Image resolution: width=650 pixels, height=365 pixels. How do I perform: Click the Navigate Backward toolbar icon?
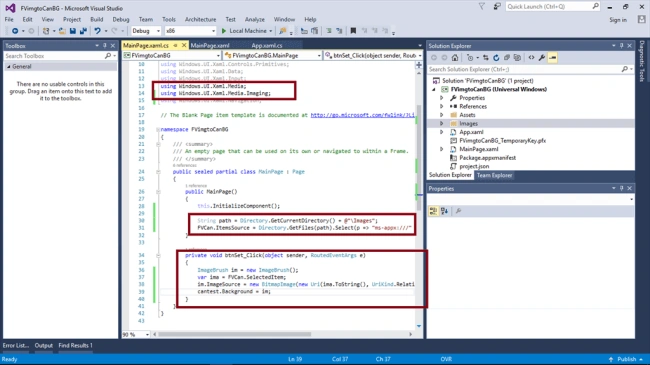(x=15, y=31)
